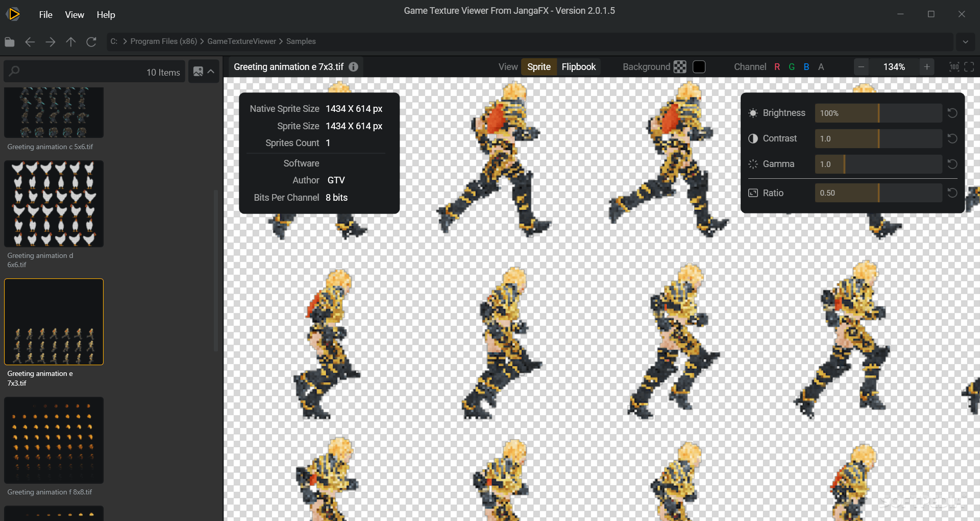Select the thumbnail view mode icon

click(x=198, y=71)
